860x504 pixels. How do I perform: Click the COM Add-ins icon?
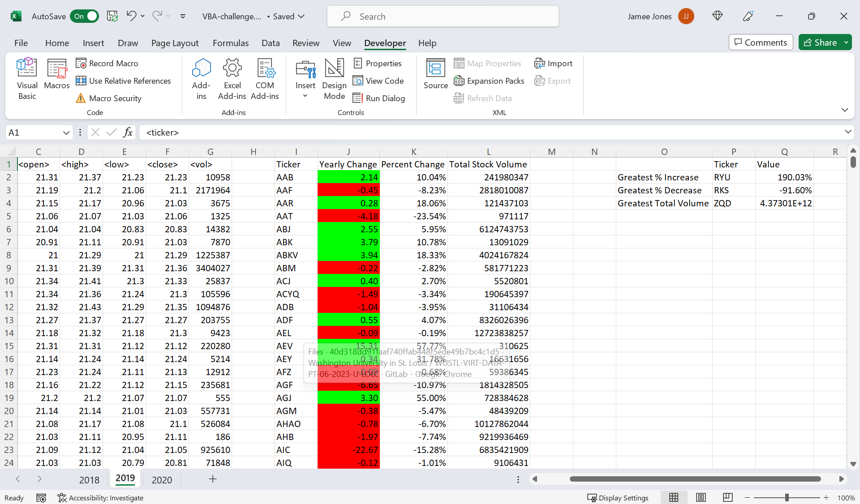click(x=265, y=78)
